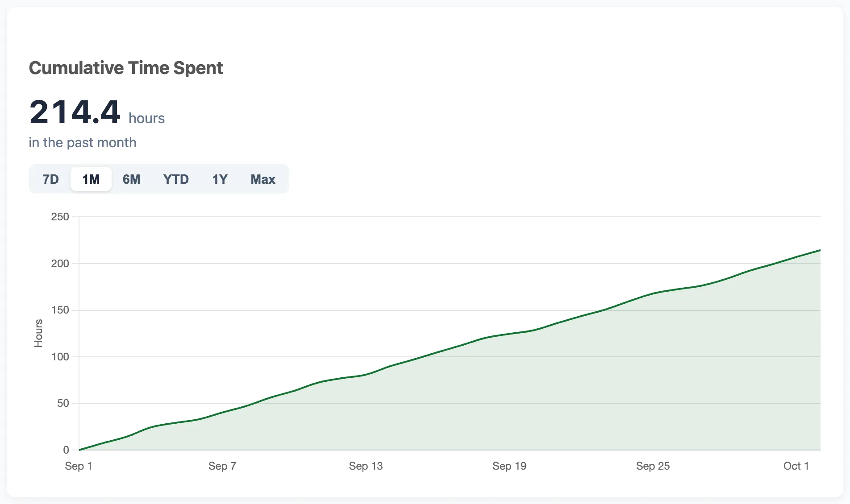
Task: Click the Sep 7 x-axis label
Action: (x=222, y=466)
